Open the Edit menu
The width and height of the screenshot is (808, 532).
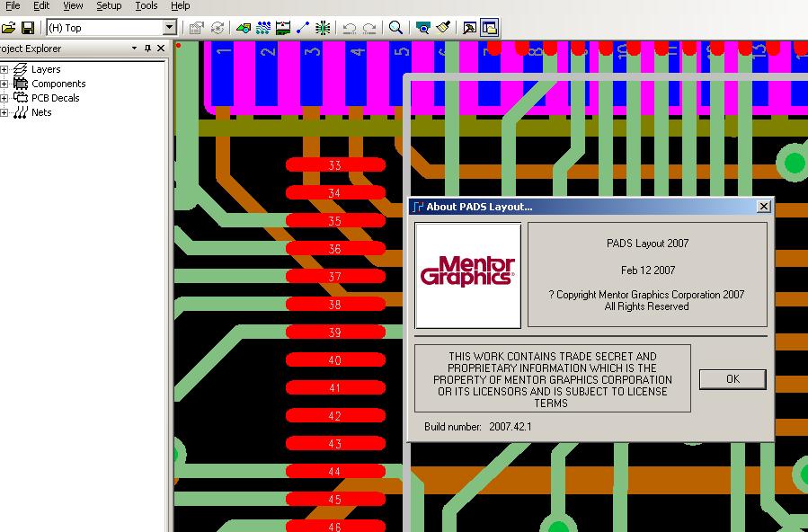(x=41, y=5)
